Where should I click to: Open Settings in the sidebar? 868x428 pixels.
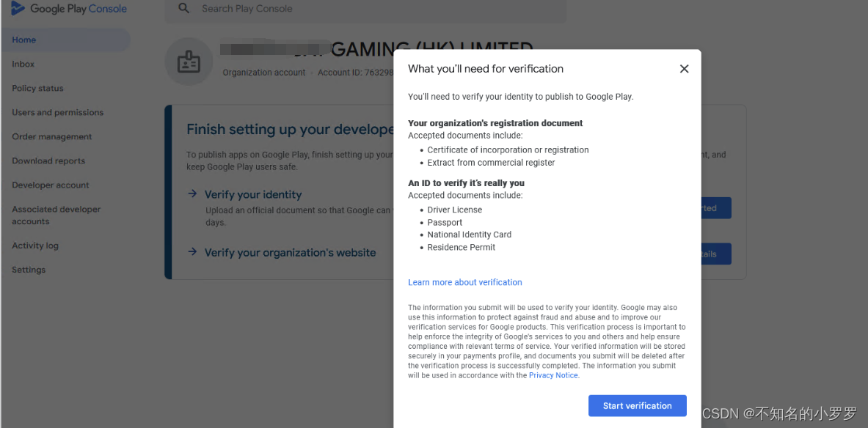tap(29, 270)
